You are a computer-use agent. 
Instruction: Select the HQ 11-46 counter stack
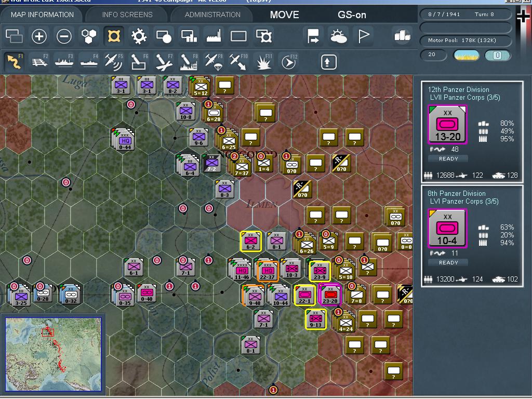coord(241,271)
